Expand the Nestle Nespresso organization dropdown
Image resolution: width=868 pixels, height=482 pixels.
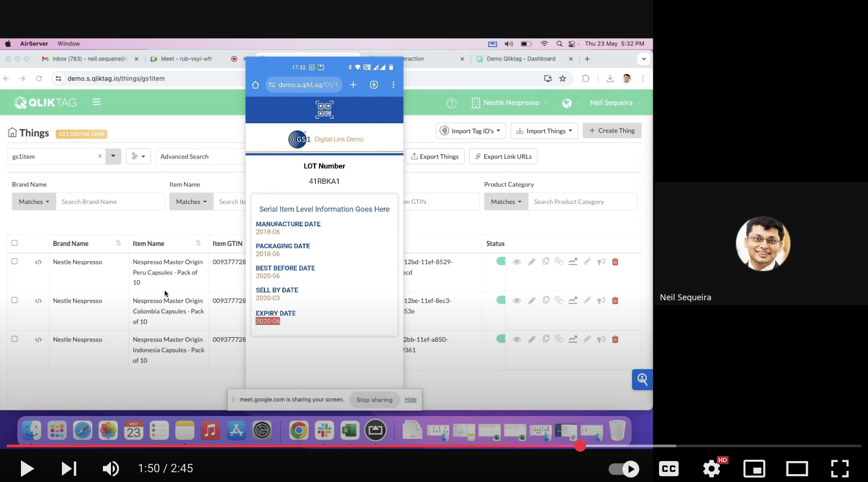[510, 103]
